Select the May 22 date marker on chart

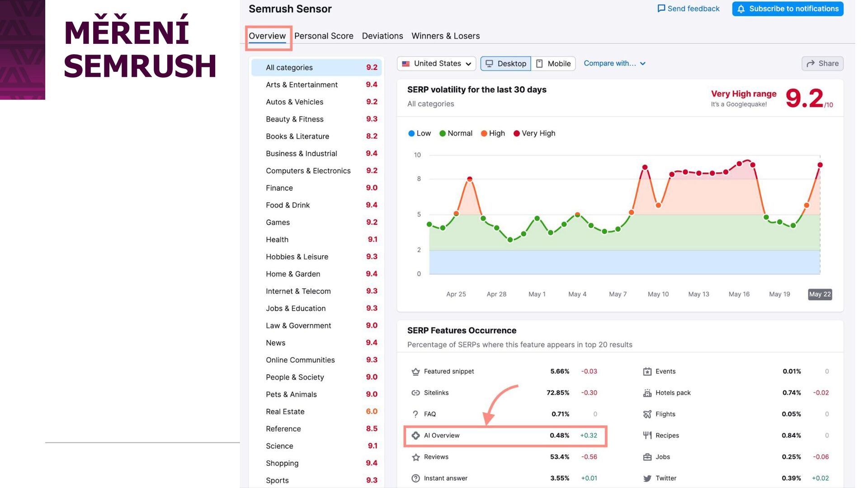point(820,294)
